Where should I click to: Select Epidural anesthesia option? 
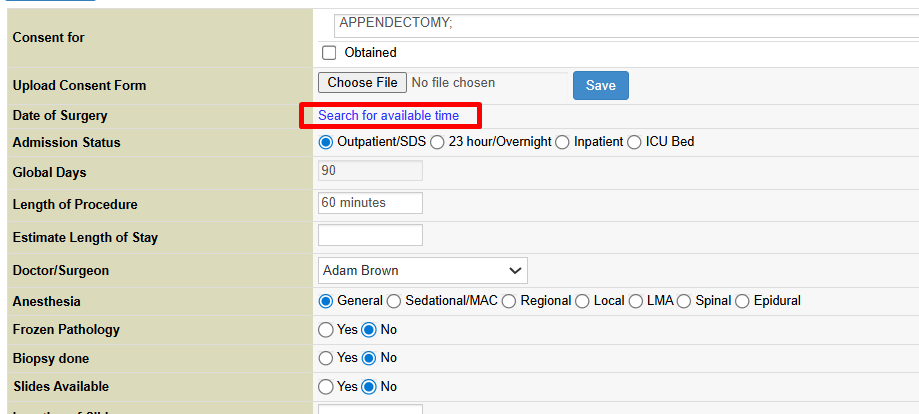(x=742, y=301)
